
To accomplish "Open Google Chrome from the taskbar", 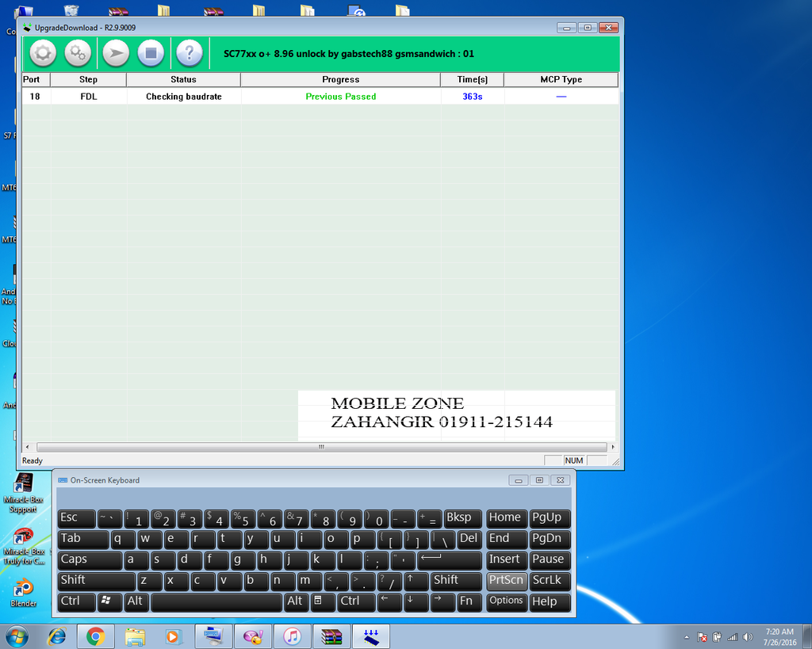I will [96, 636].
